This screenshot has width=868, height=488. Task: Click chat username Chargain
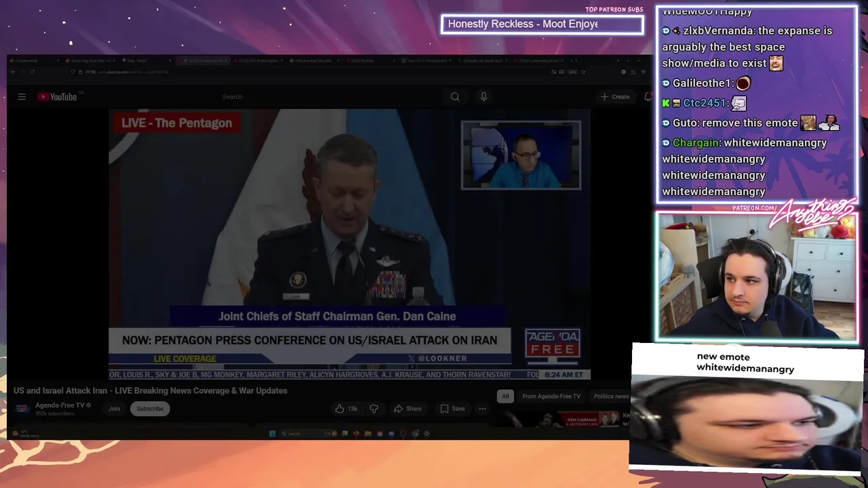click(x=696, y=143)
